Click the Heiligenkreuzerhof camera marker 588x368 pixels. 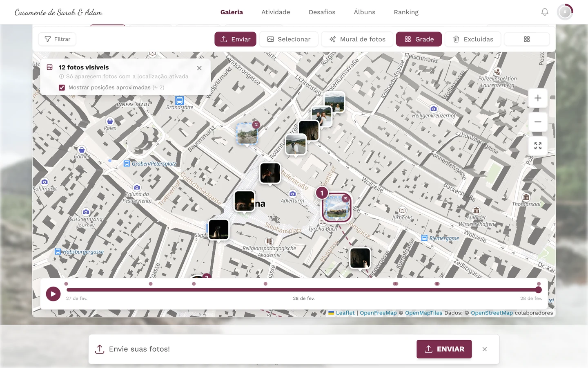pyautogui.click(x=434, y=109)
